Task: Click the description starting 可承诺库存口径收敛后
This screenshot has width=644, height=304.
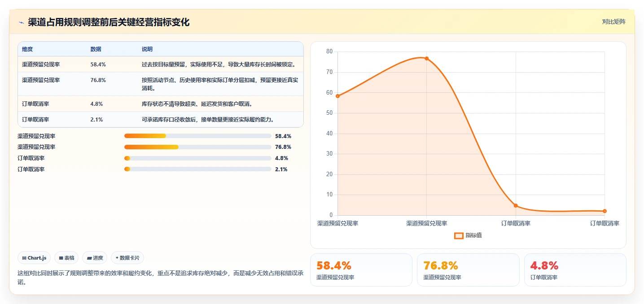Action: click(x=208, y=120)
